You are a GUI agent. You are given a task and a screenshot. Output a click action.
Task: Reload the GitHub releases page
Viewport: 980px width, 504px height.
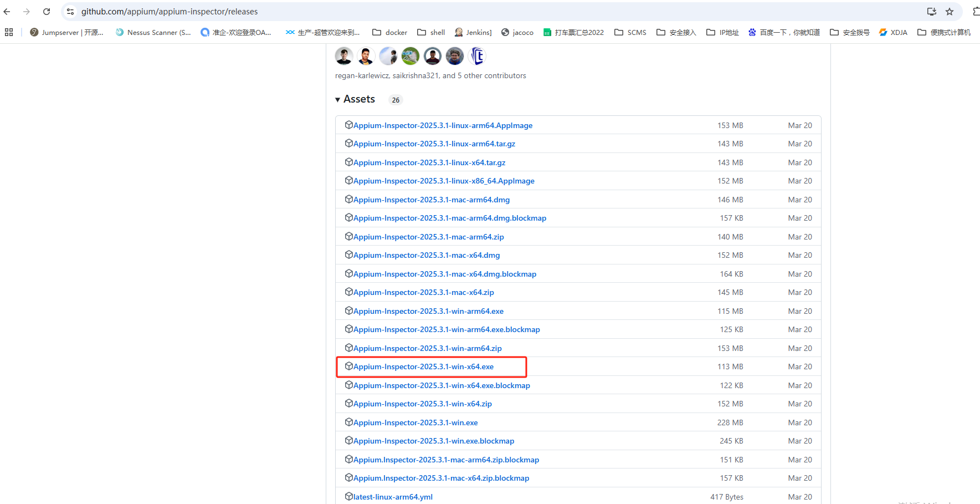tap(47, 11)
